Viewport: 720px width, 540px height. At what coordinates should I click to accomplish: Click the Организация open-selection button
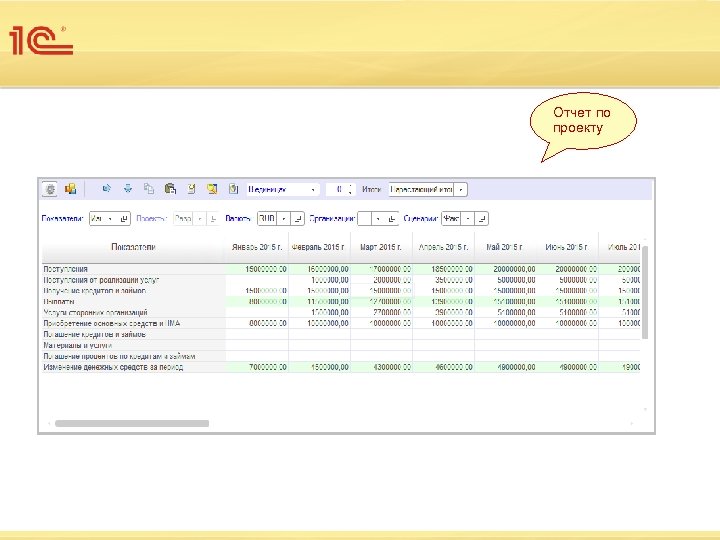click(x=392, y=219)
